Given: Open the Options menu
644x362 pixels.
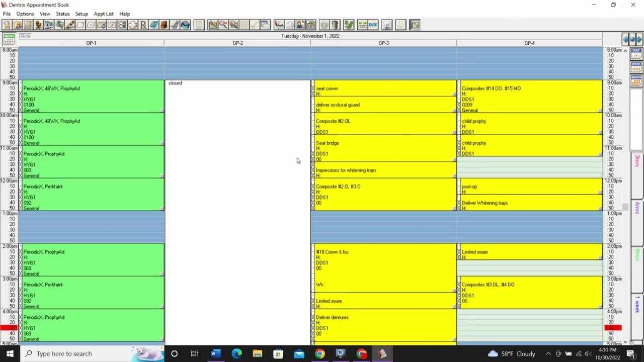Looking at the screenshot, I should (25, 14).
